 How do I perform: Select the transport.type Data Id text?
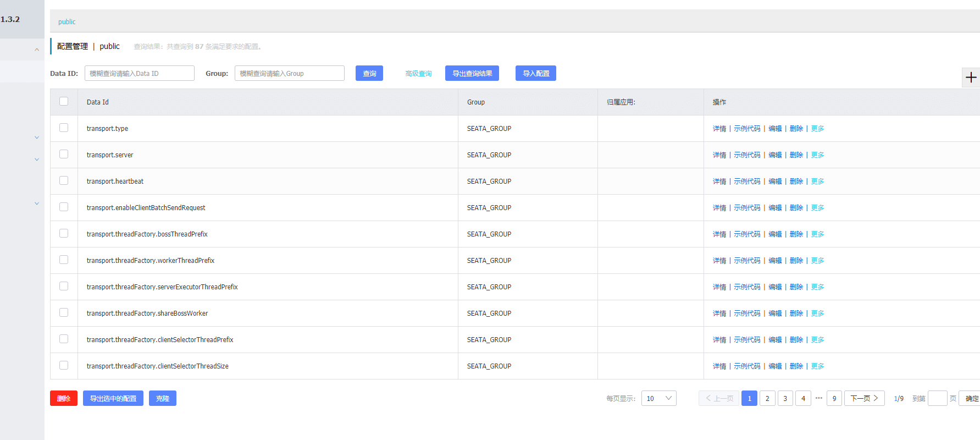coord(107,129)
